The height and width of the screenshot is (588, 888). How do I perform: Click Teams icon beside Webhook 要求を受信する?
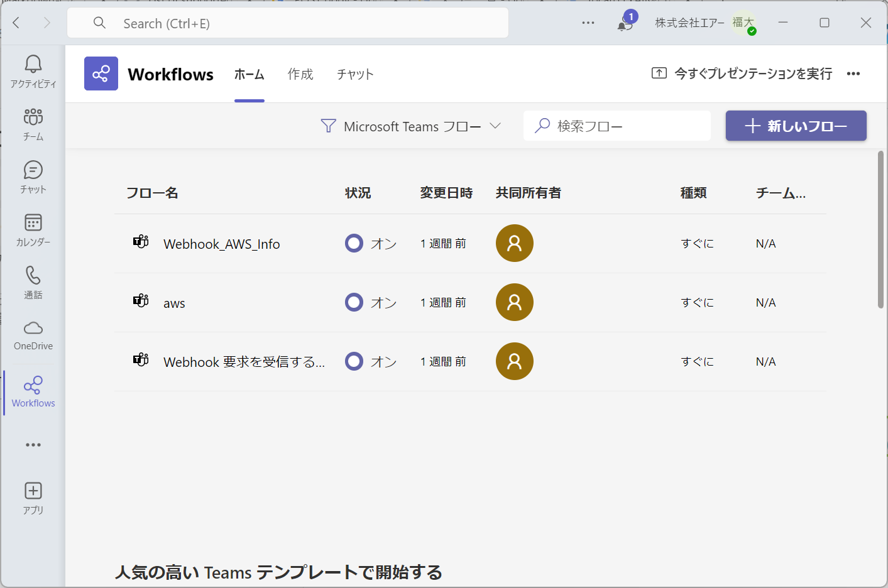[141, 360]
